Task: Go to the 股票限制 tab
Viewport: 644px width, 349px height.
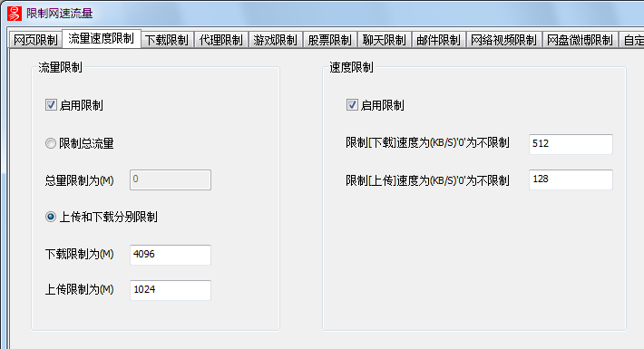Action: point(330,40)
